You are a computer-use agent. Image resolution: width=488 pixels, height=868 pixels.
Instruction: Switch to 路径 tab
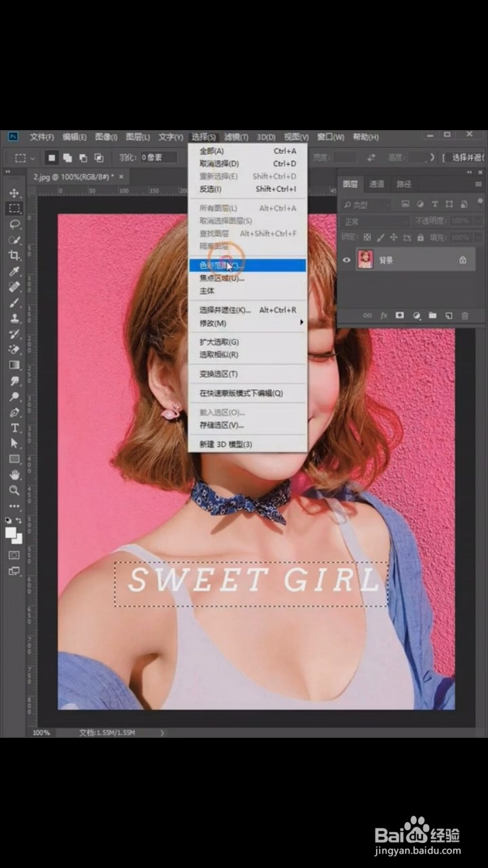[x=404, y=184]
